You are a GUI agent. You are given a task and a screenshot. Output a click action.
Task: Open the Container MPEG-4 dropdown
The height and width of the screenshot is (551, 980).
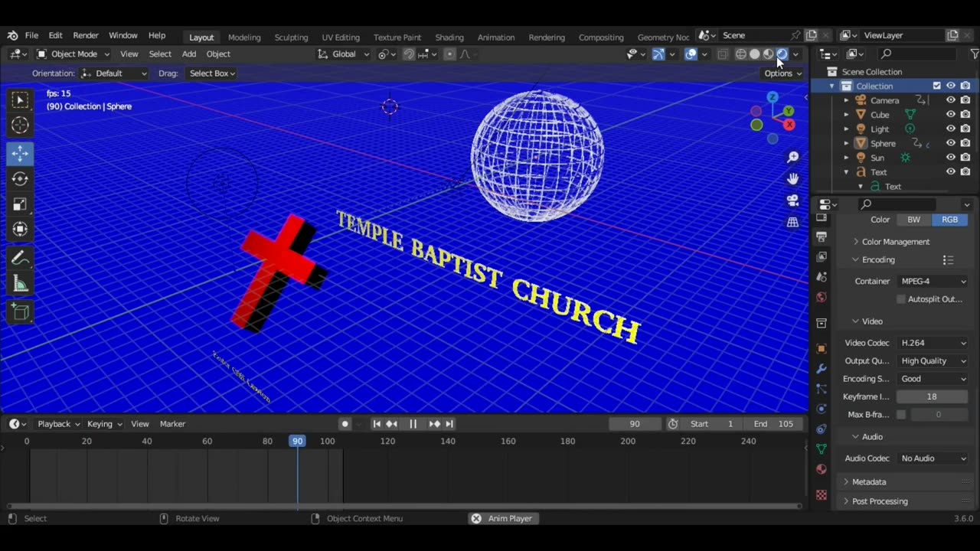933,282
